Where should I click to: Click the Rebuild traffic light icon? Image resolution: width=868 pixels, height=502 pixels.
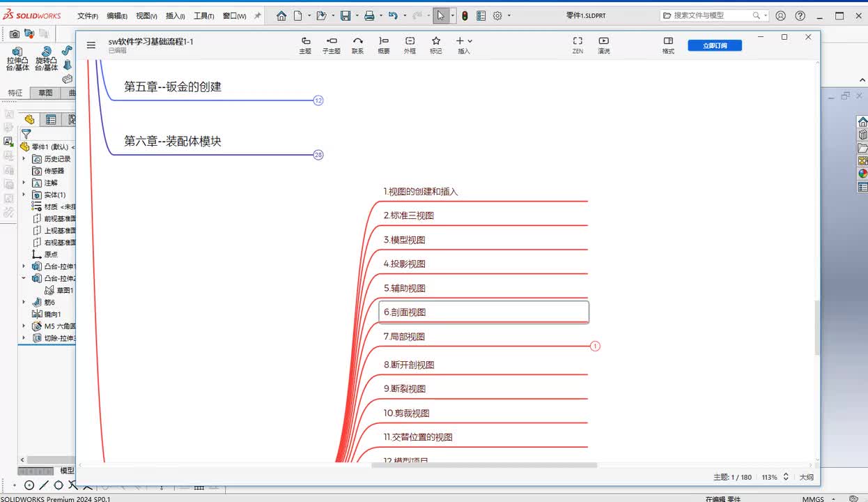465,15
